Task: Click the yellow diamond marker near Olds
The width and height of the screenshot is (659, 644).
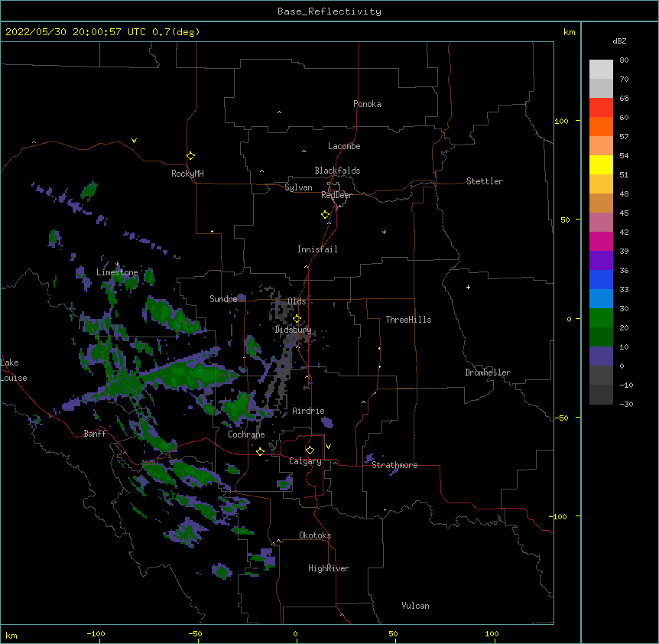Action: pos(297,319)
